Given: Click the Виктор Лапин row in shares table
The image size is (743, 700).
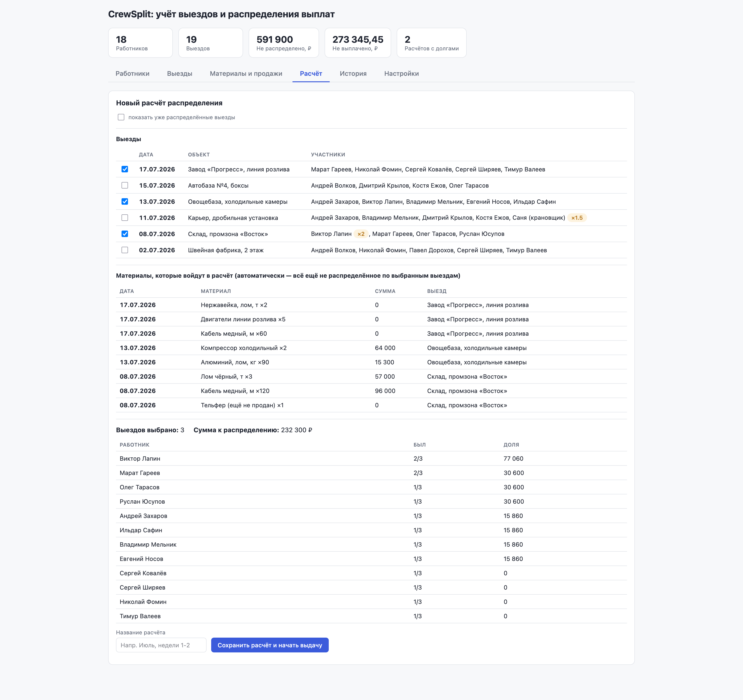Looking at the screenshot, I should point(371,459).
